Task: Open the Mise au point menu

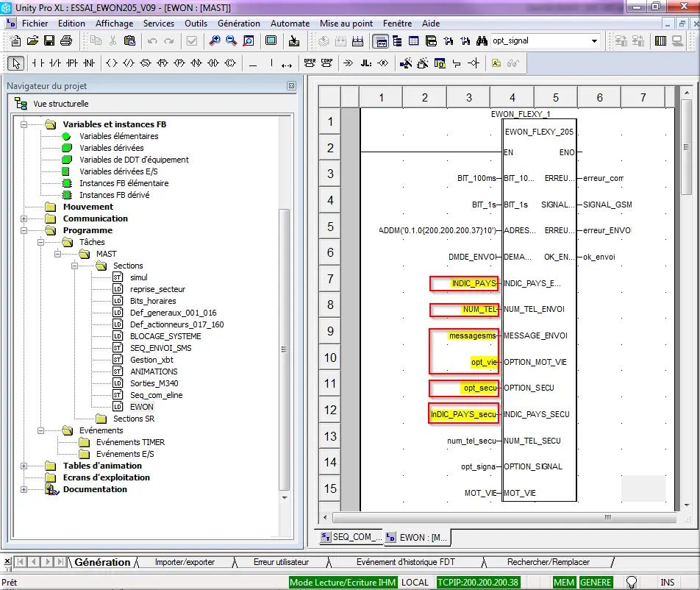Action: coord(346,24)
